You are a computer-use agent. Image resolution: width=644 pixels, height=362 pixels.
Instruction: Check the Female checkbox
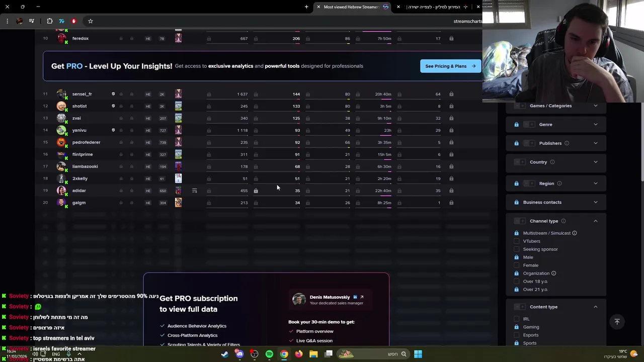coord(517,265)
